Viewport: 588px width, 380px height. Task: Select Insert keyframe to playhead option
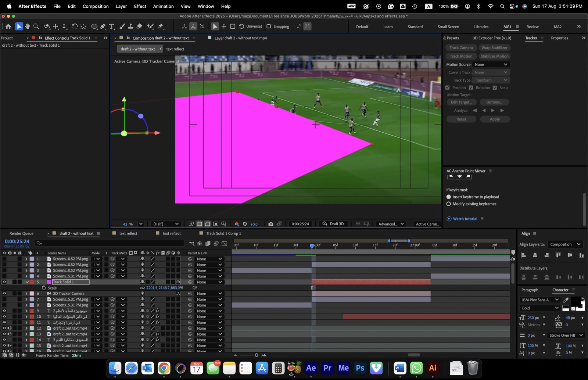(449, 197)
